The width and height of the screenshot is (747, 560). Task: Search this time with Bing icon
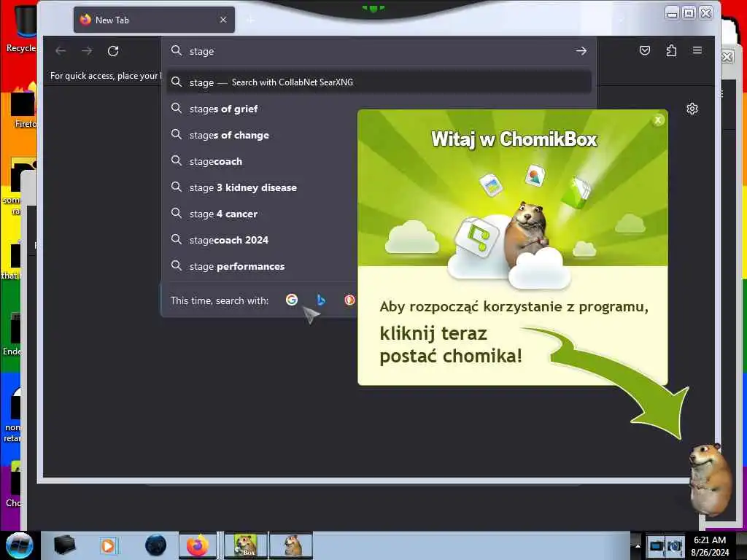pos(321,300)
